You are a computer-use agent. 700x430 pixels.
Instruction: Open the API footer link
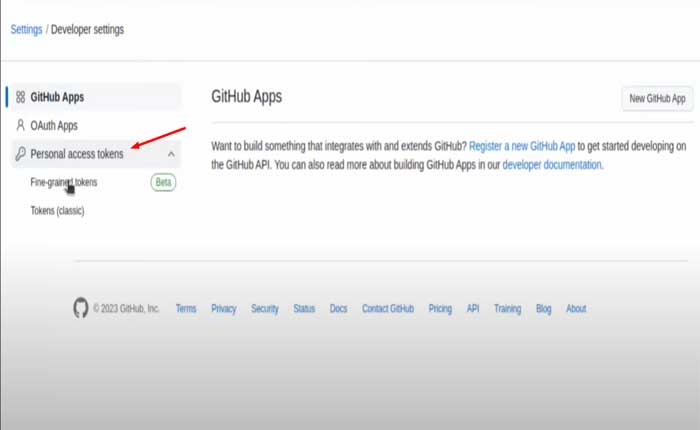point(473,309)
